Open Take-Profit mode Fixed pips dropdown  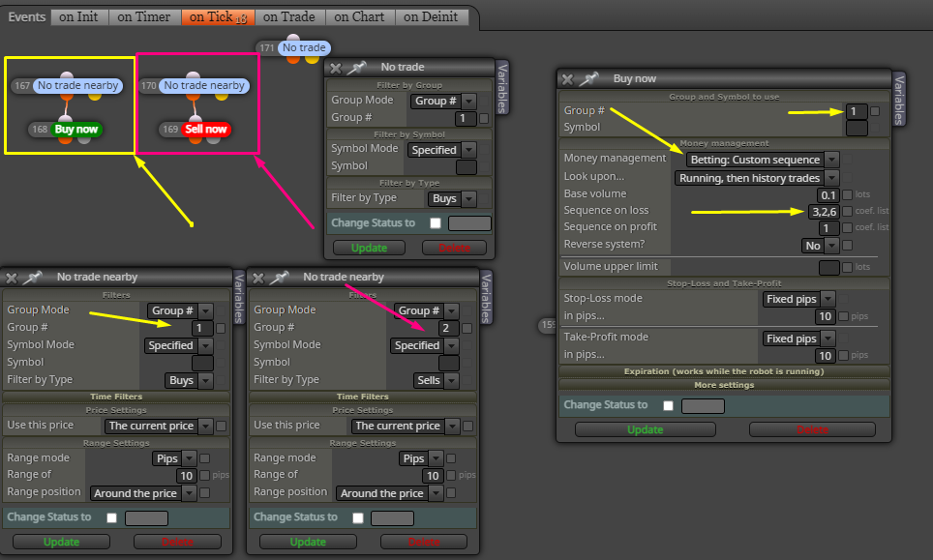point(798,339)
